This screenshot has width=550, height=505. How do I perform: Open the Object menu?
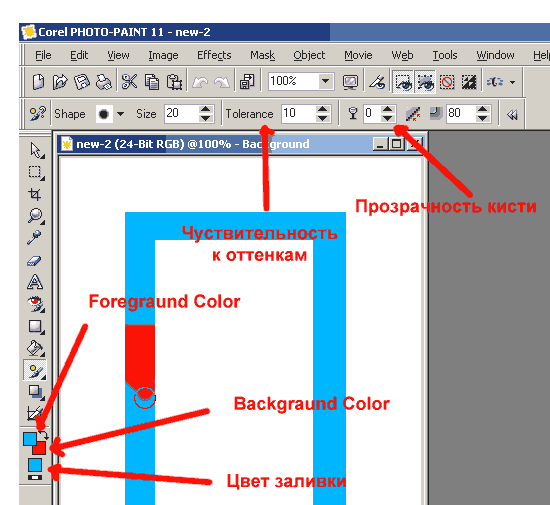[x=309, y=55]
